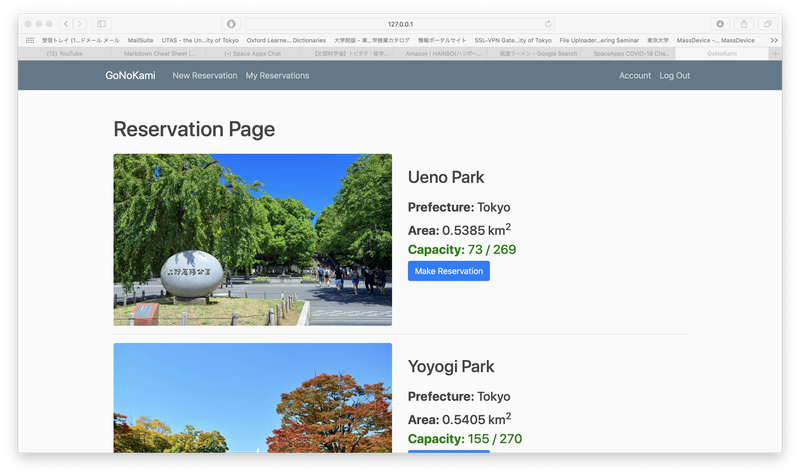Switch to the Space Apps Chat tab
Image resolution: width=800 pixels, height=475 pixels.
tap(253, 54)
